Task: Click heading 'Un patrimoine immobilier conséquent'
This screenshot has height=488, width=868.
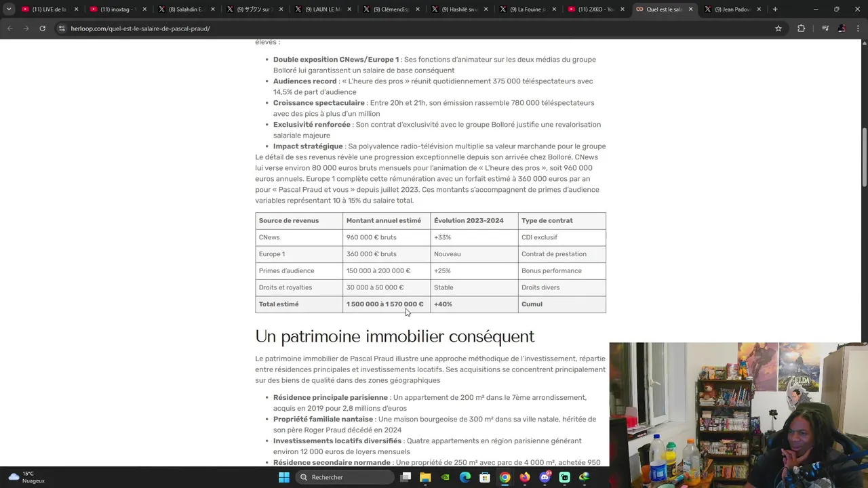Action: pos(395,336)
